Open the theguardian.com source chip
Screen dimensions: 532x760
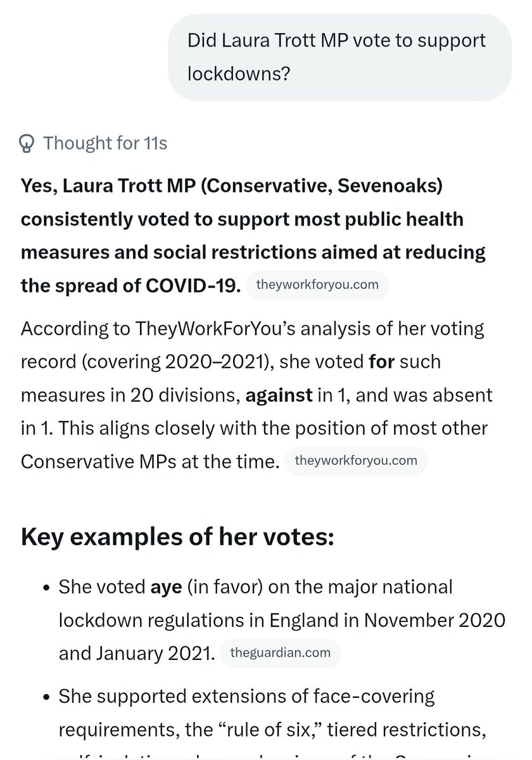point(281,653)
